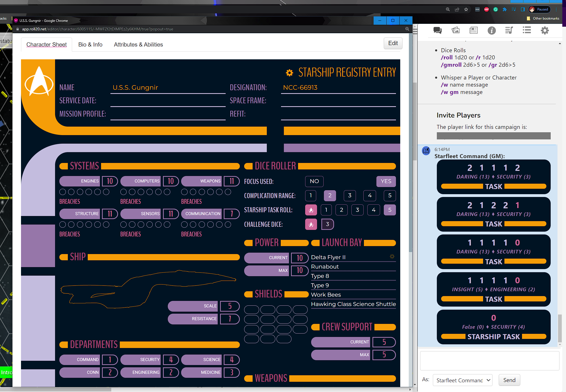This screenshot has width=566, height=392.
Task: Open the Chrome side panel icon
Action: point(523,9)
